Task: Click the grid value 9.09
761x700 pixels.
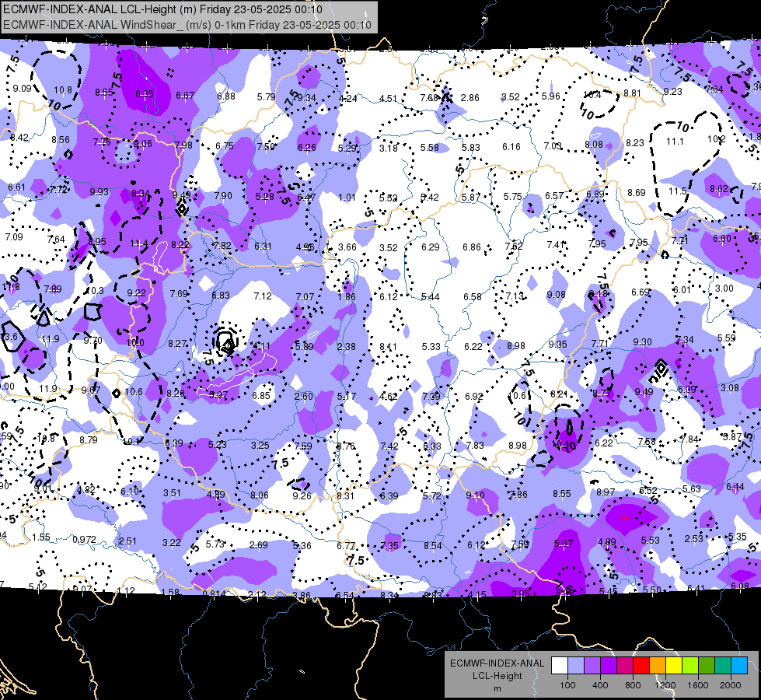Action: [x=23, y=88]
